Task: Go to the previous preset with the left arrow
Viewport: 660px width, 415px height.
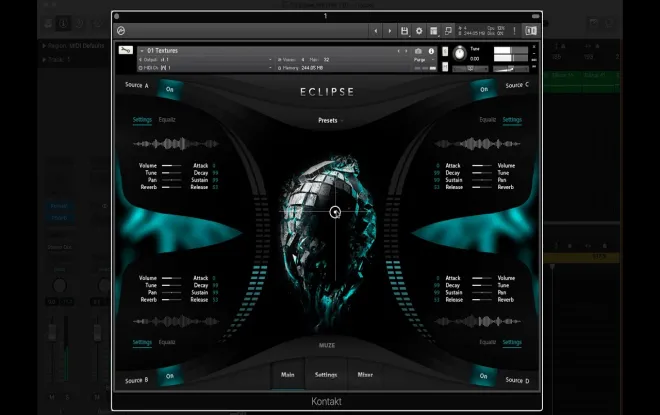Action: [x=375, y=31]
